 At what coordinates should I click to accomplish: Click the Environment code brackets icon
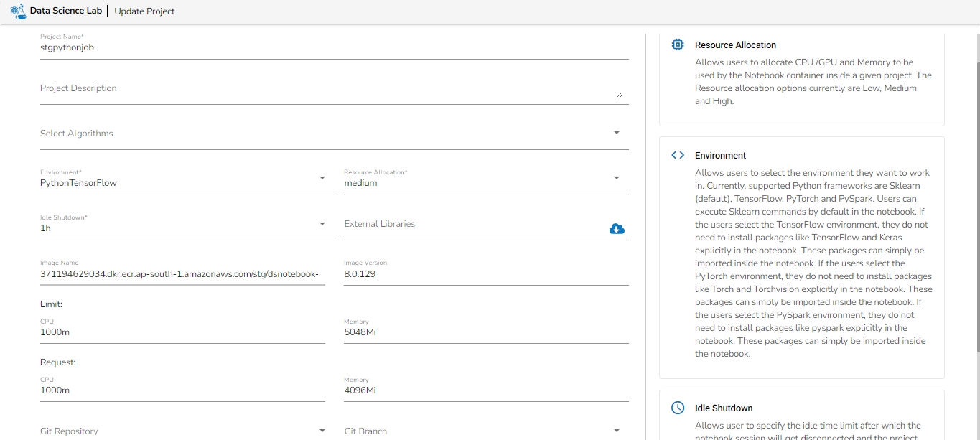coord(677,155)
